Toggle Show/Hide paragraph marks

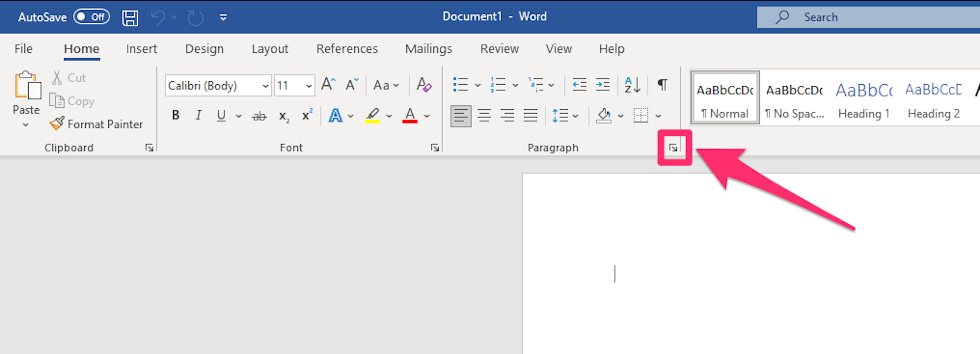(662, 84)
